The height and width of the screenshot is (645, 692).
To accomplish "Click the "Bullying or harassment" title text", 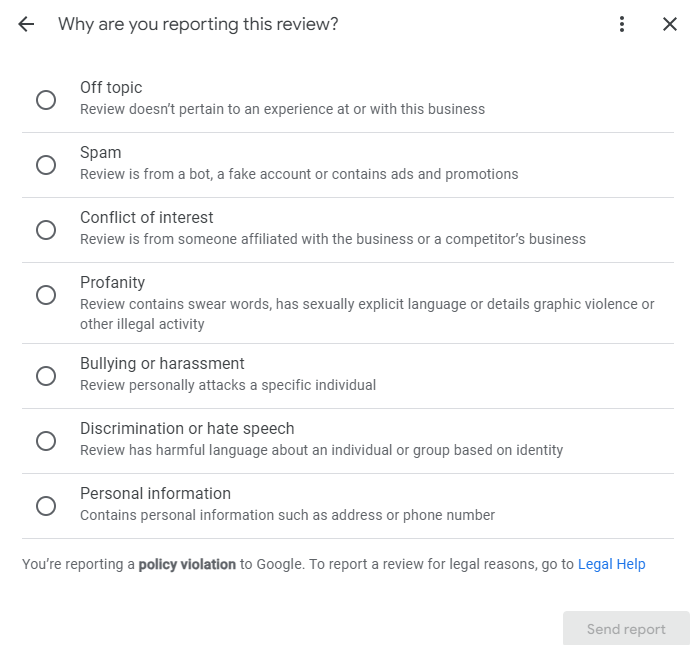I will 162,364.
